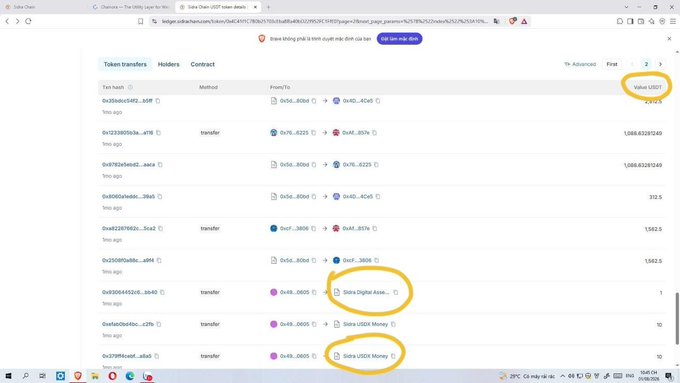The width and height of the screenshot is (680, 383).
Task: Copy sender 0x5d...80bd in the aaca row
Action: pyautogui.click(x=314, y=165)
